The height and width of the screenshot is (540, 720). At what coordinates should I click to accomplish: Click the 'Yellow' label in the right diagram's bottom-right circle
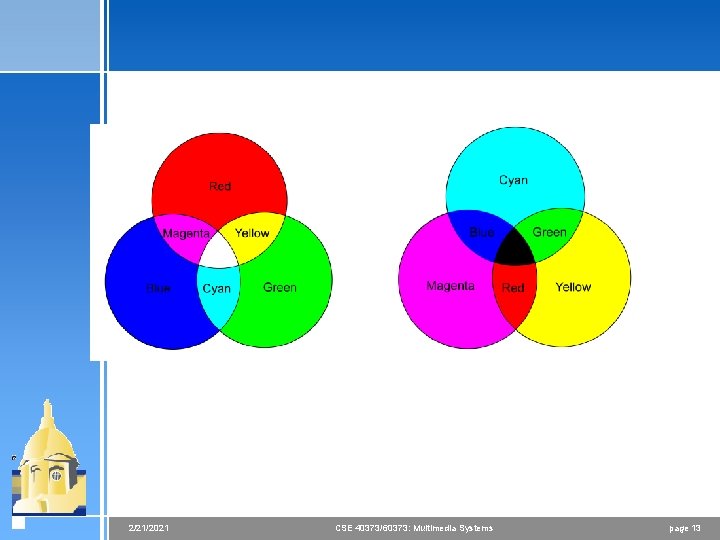click(x=573, y=287)
